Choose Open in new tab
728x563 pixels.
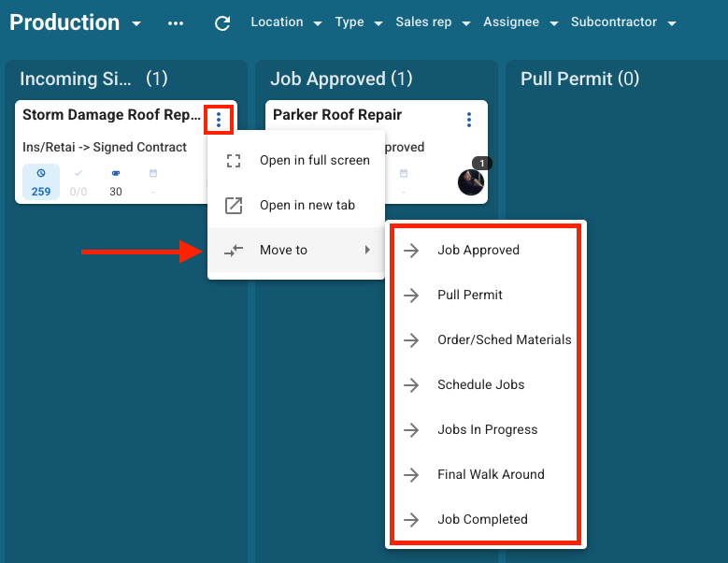[307, 205]
